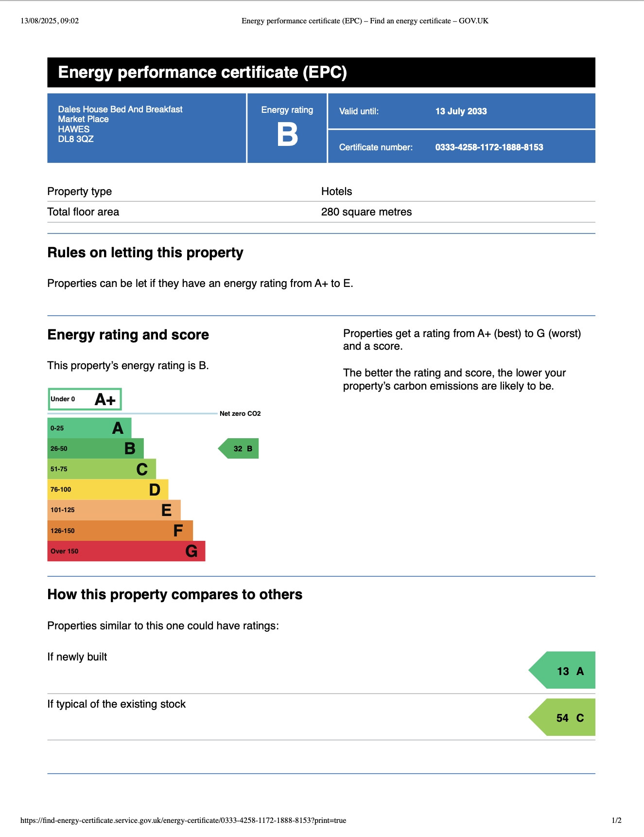Click the Net zero CO2 label
Viewport: 644px width, 837px height.
tap(240, 414)
